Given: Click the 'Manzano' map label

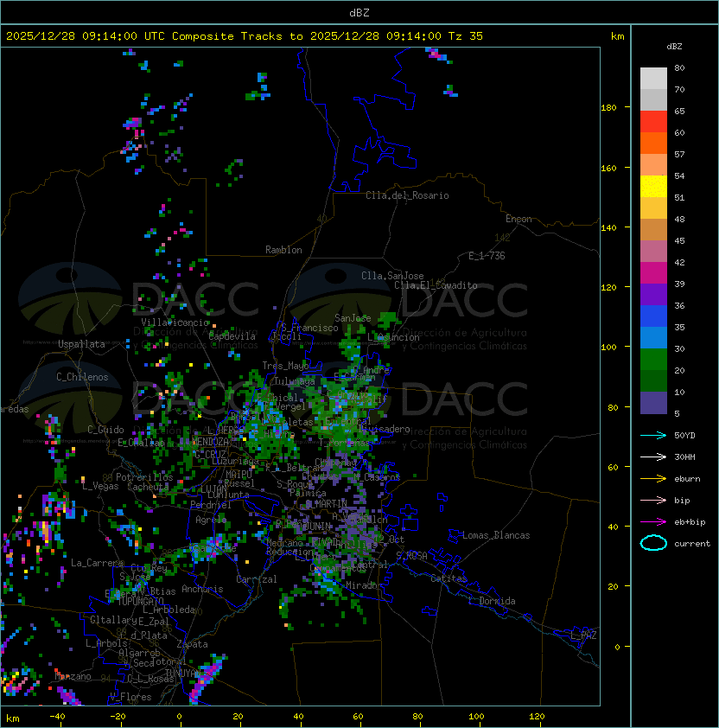Looking at the screenshot, I should coord(73,676).
